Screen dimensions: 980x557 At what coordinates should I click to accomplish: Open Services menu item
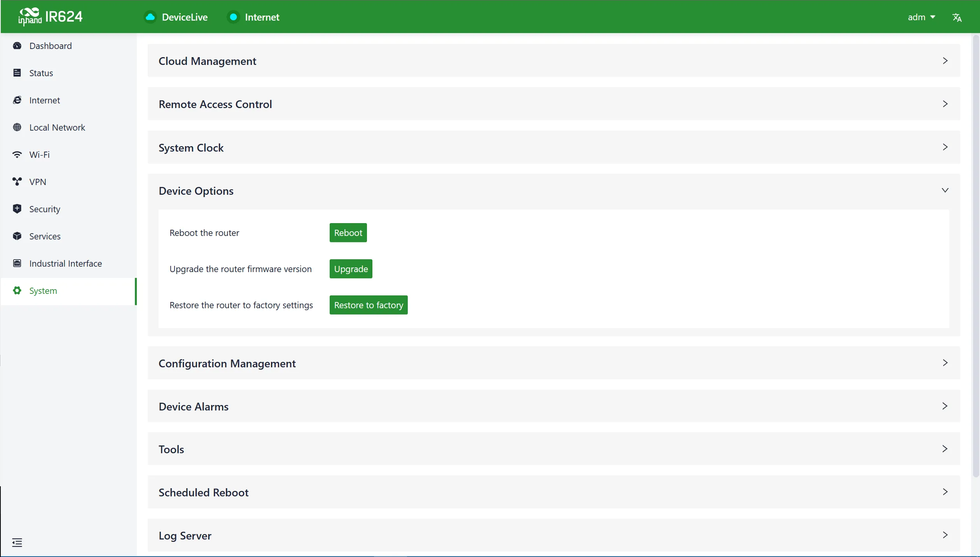pyautogui.click(x=68, y=236)
